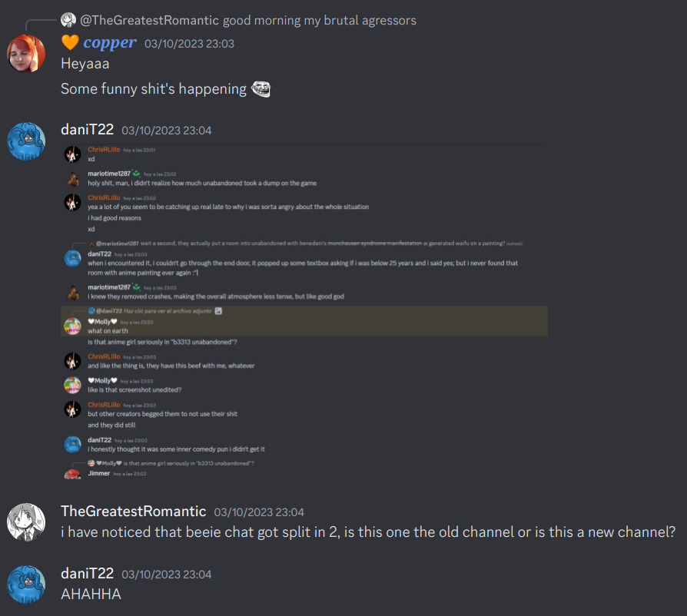
Task: Click the timestamp next to TheGreatestRomantic's name
Action: pyautogui.click(x=259, y=512)
